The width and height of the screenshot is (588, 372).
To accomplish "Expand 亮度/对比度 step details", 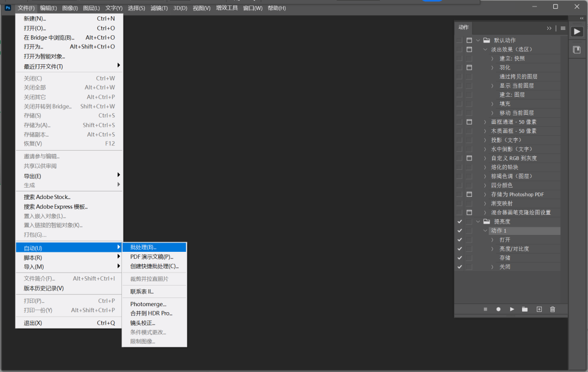I will point(492,249).
